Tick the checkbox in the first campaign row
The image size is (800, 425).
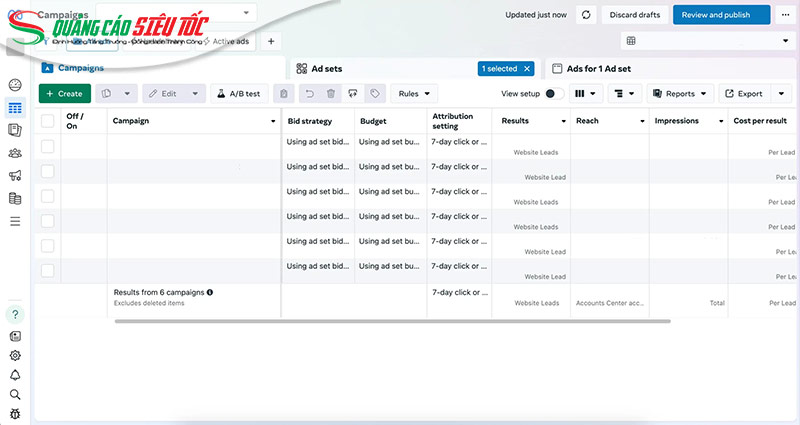tap(47, 146)
